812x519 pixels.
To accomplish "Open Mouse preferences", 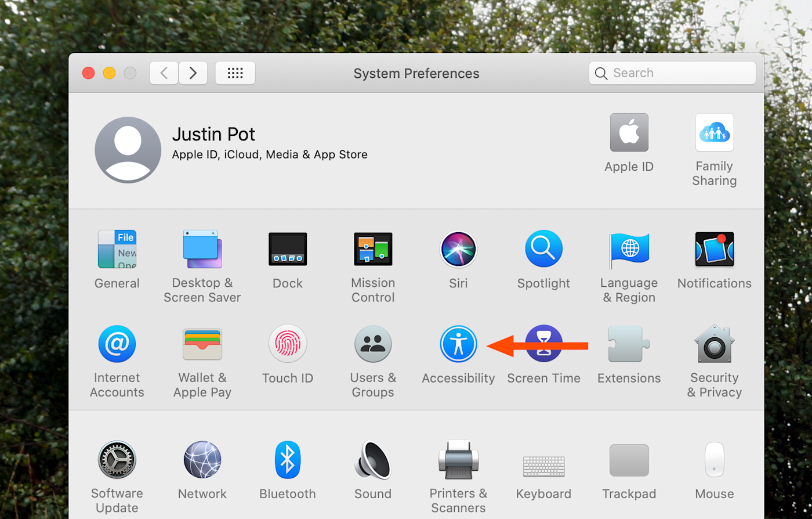I will [715, 460].
